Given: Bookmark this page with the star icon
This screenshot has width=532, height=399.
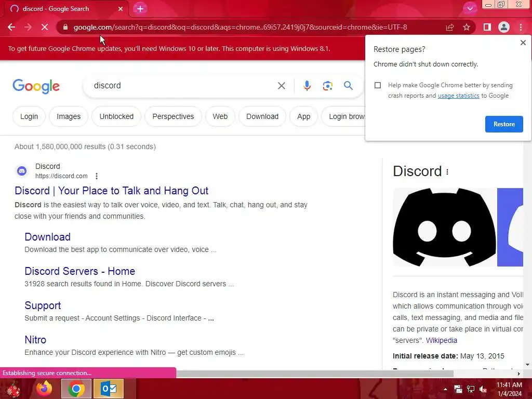Looking at the screenshot, I should pyautogui.click(x=467, y=27).
